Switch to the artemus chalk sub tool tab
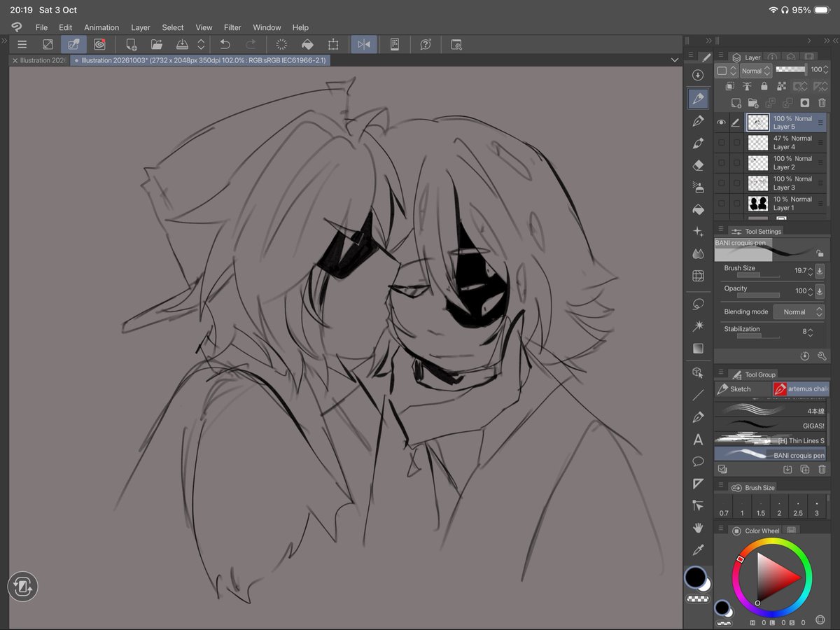This screenshot has height=630, width=840. click(800, 389)
